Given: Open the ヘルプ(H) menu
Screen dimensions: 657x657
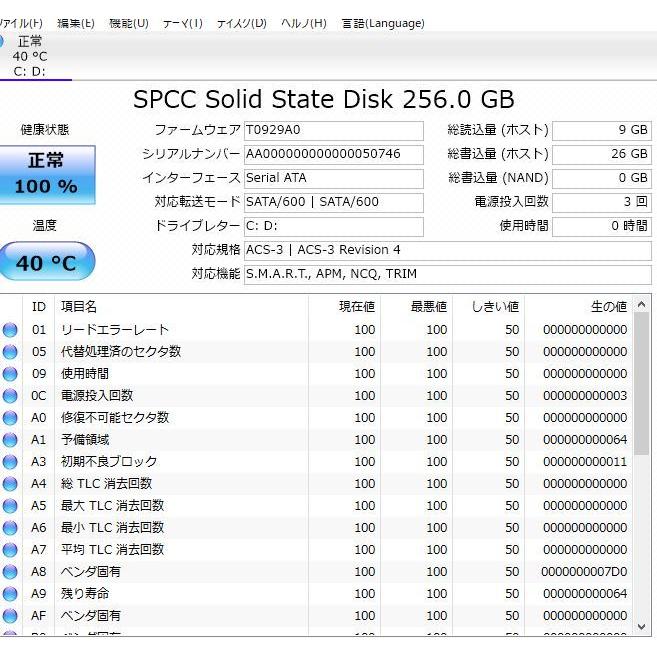Looking at the screenshot, I should point(303,23).
